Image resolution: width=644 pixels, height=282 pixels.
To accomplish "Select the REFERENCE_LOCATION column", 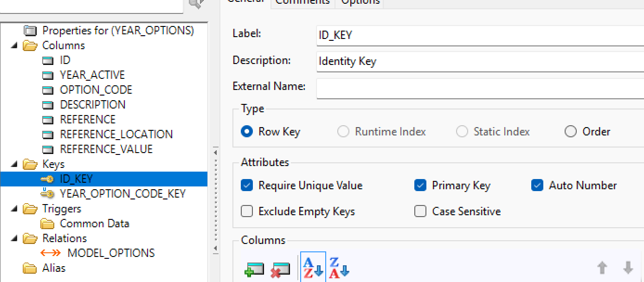I will tap(116, 135).
